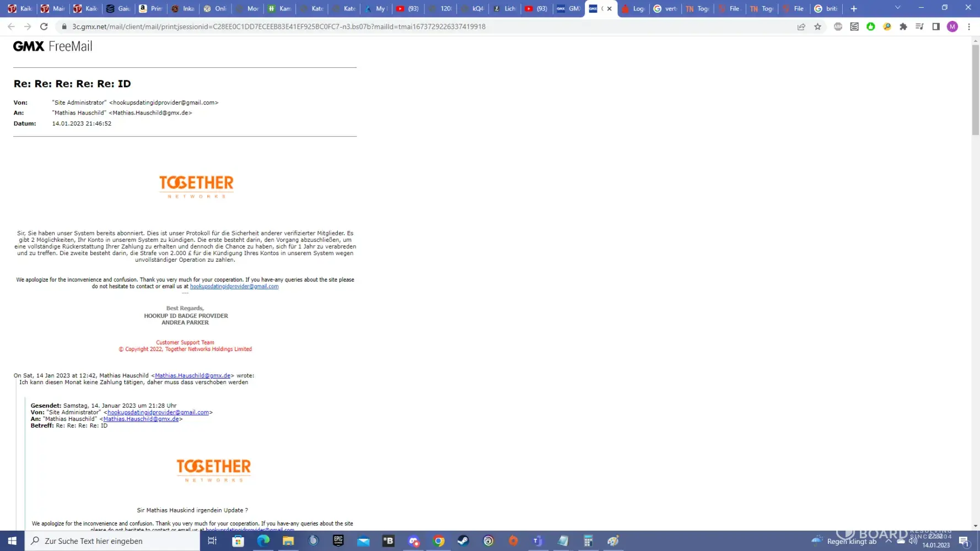Viewport: 980px width, 551px height.
Task: Open Microsoft Teams from taskbar
Action: [x=539, y=541]
